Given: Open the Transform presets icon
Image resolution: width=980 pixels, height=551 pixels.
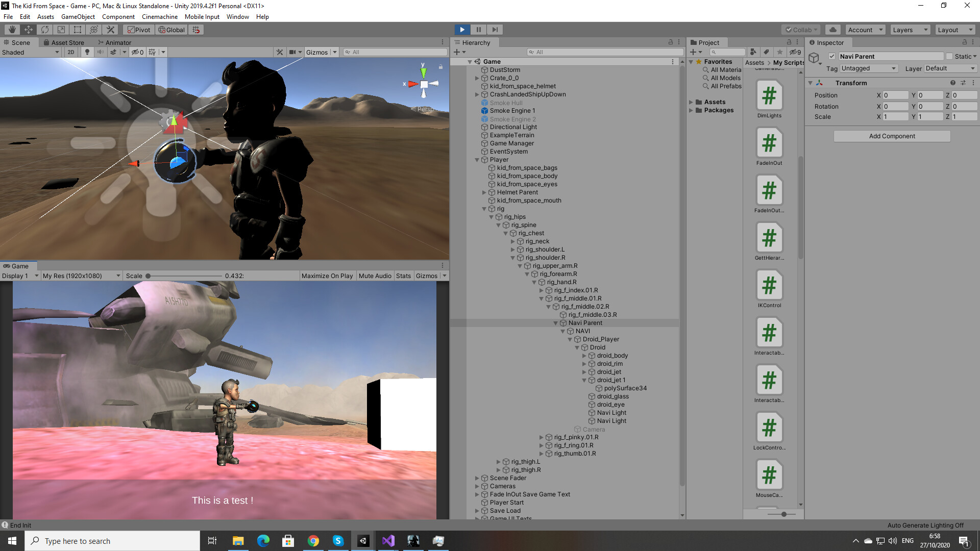Looking at the screenshot, I should click(x=963, y=83).
